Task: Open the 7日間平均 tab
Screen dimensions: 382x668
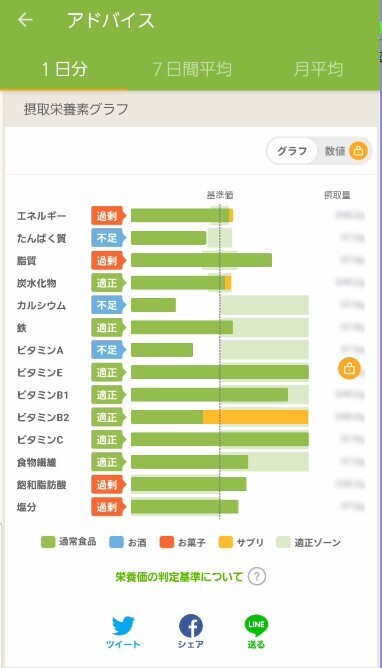Action: pos(192,69)
